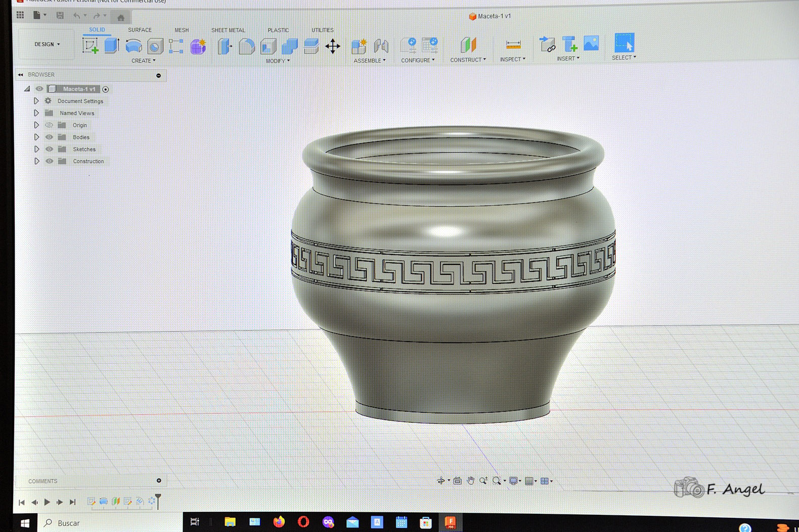Screen dimensions: 799x532
Task: Click the Undo arrow
Action: tap(76, 16)
